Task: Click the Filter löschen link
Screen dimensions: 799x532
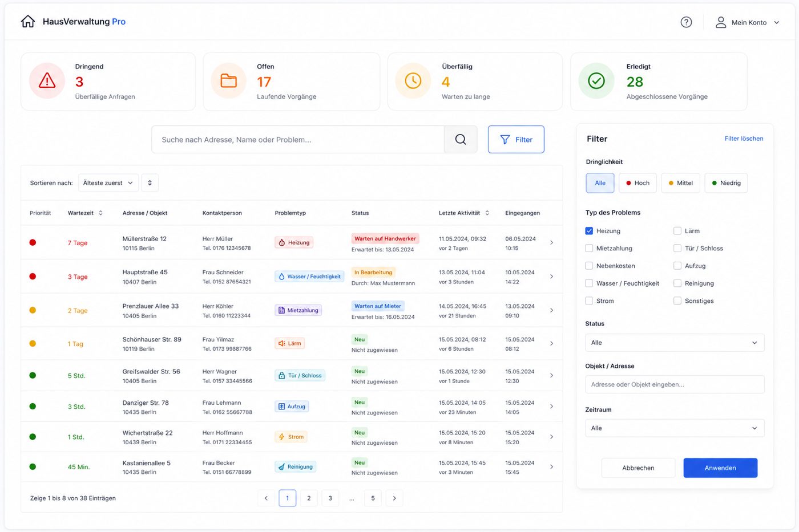Action: pyautogui.click(x=744, y=139)
